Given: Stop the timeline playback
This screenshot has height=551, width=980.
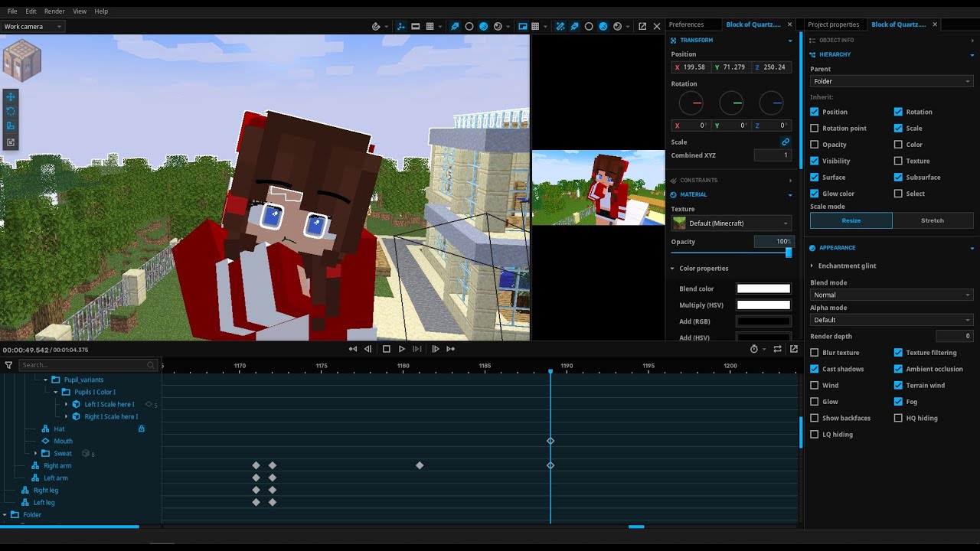Looking at the screenshot, I should click(x=387, y=349).
